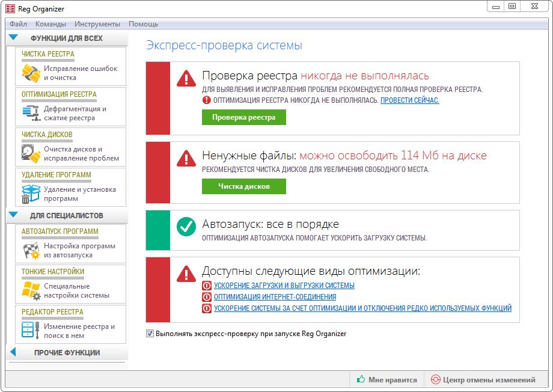Click Настройка программ из автозапуска text
553x392 pixels.
point(80,251)
